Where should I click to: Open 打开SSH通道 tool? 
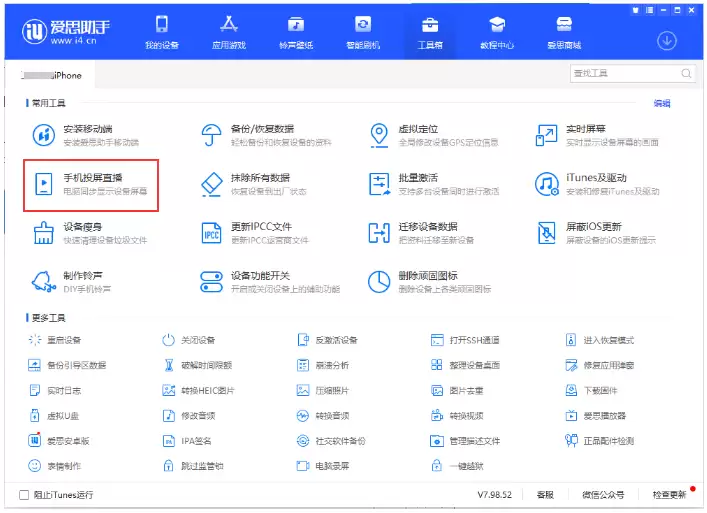[x=465, y=340]
